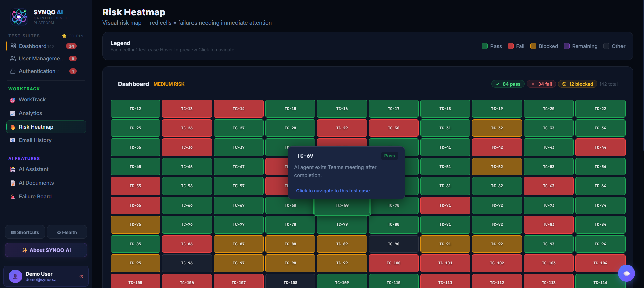Click the Dashboard grid icon in sidebar
The image size is (644, 288).
13,46
